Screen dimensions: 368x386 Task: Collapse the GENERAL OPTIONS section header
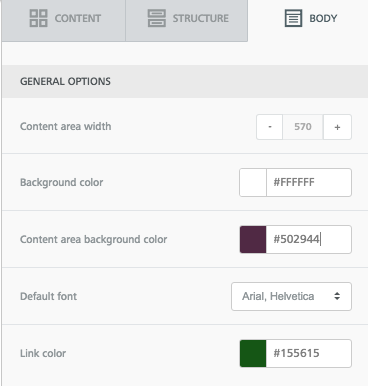point(185,81)
